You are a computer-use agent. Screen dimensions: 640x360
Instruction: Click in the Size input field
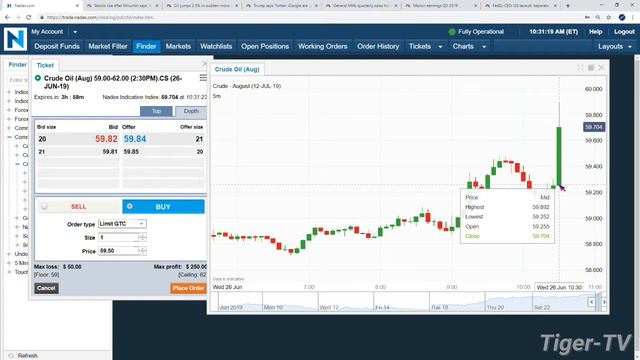tap(118, 237)
